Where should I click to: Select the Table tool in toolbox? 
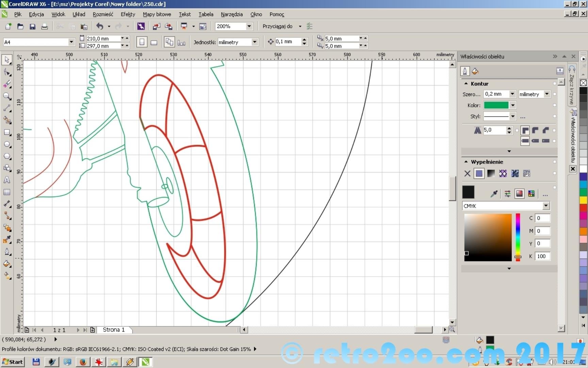[7, 192]
